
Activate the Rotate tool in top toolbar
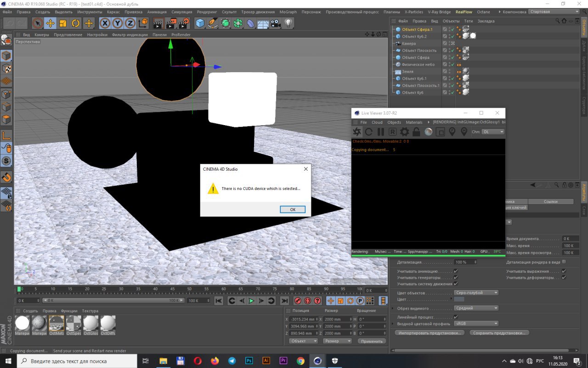pos(75,23)
